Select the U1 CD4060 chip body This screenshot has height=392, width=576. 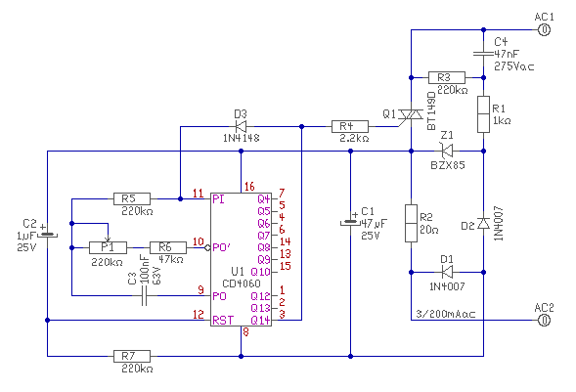click(241, 259)
